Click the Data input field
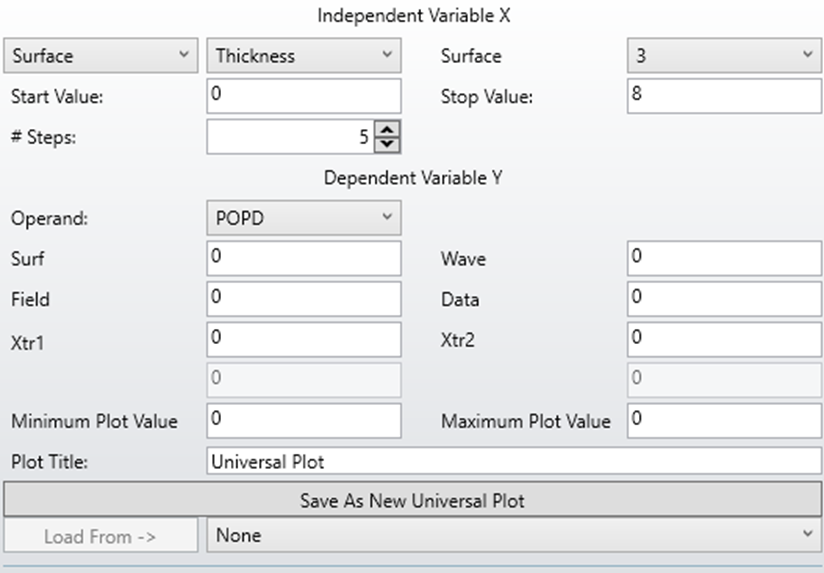 (x=724, y=298)
